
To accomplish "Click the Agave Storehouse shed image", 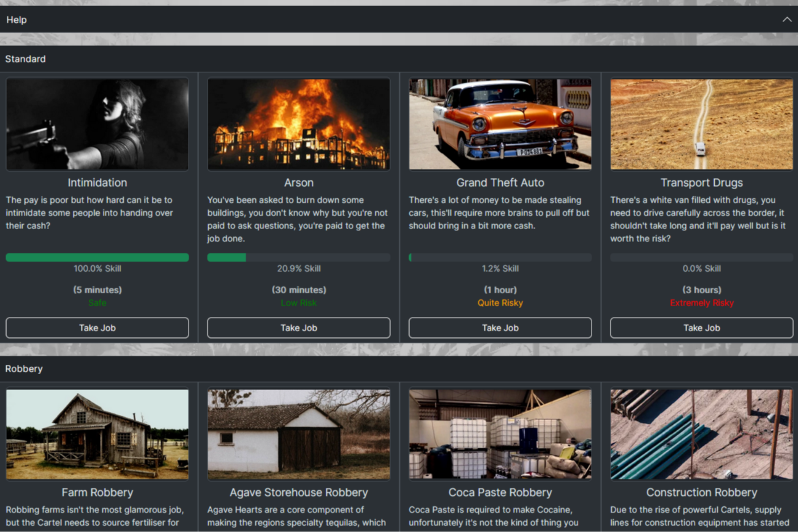I will [x=298, y=434].
